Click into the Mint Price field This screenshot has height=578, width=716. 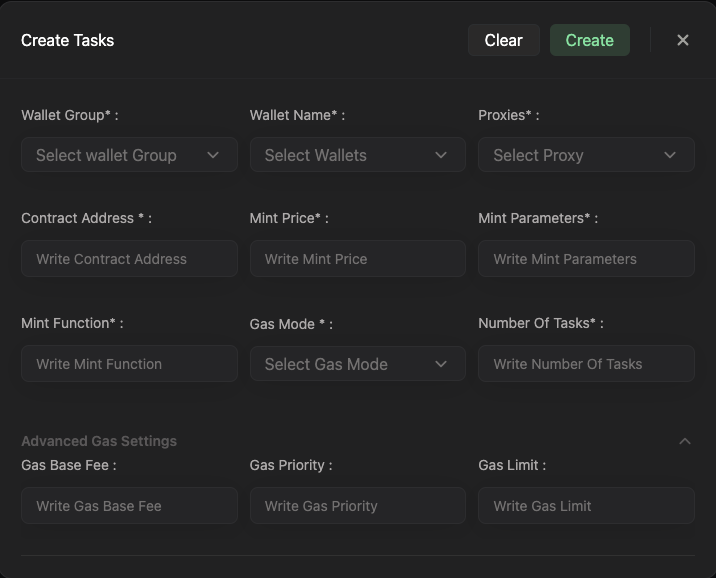[357, 259]
